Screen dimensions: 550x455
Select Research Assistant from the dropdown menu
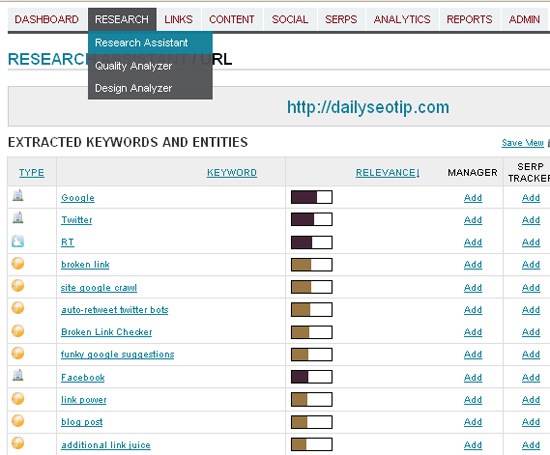pyautogui.click(x=150, y=43)
